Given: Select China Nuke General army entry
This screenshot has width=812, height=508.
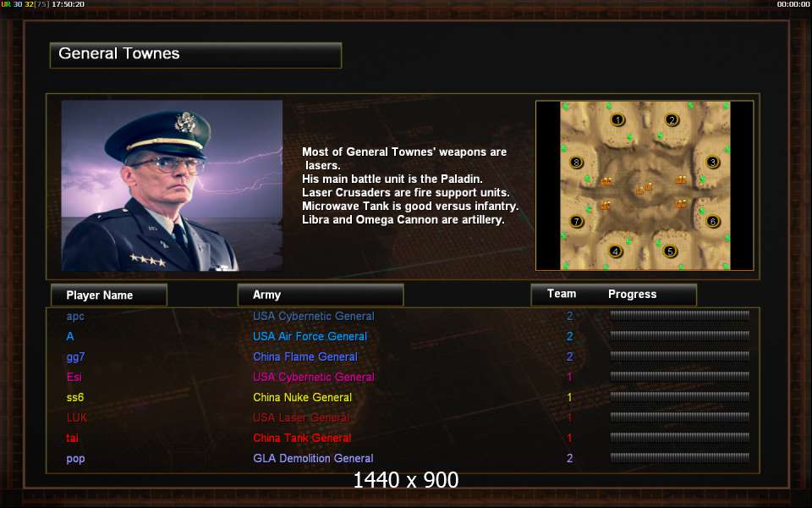Looking at the screenshot, I should click(303, 398).
